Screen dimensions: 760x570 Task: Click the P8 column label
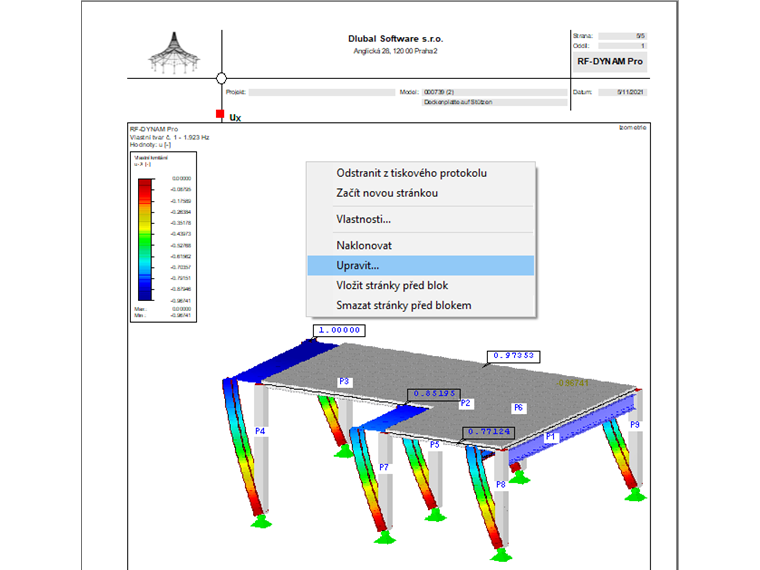501,484
